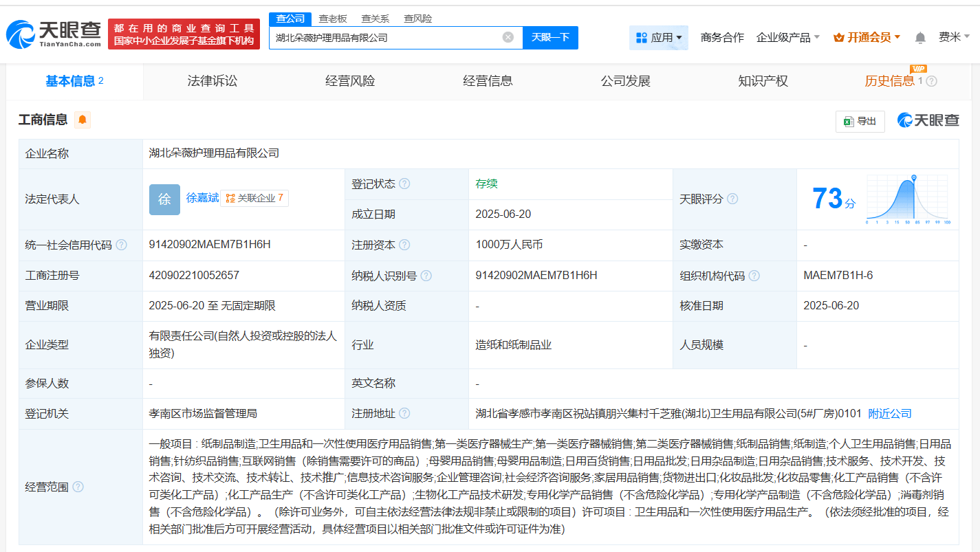Expand the 应用 dropdown menu
The height and width of the screenshot is (552, 980).
(x=659, y=37)
